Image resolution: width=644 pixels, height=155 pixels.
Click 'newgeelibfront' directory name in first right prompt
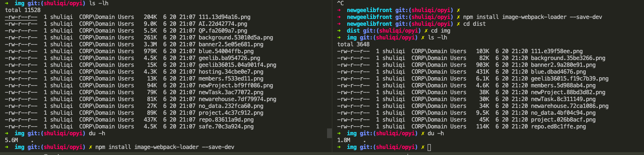pos(369,10)
